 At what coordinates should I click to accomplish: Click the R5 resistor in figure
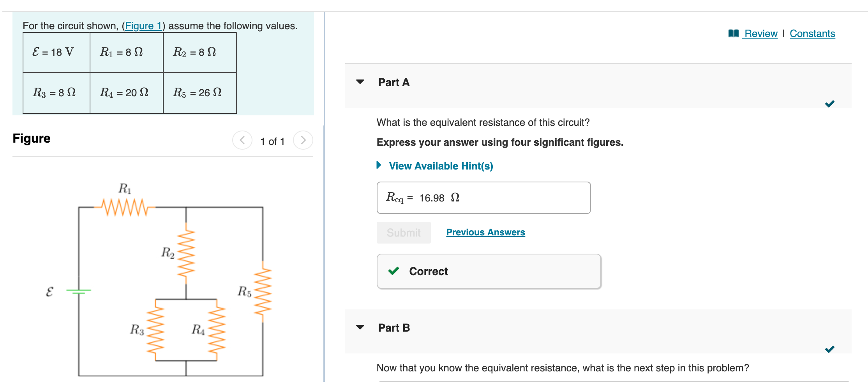[x=263, y=291]
